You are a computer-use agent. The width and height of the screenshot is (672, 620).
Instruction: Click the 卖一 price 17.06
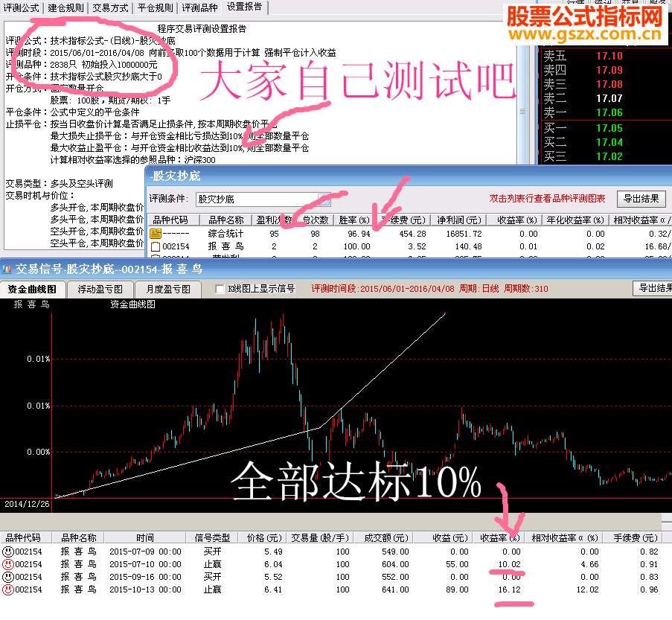(609, 112)
